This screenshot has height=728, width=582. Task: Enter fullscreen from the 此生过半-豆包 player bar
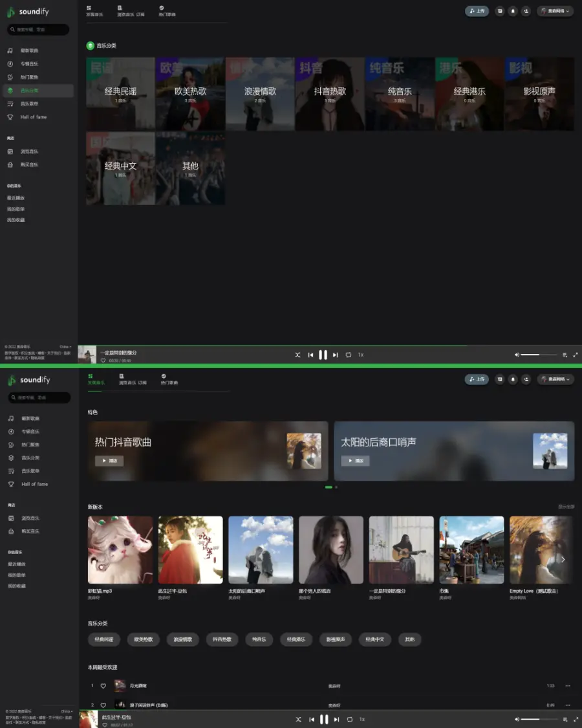click(x=576, y=719)
